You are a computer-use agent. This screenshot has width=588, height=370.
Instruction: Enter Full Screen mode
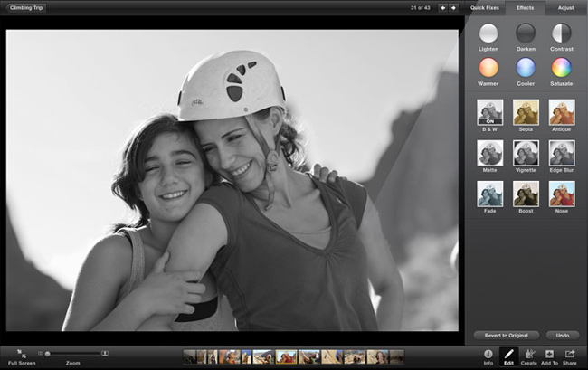click(21, 354)
